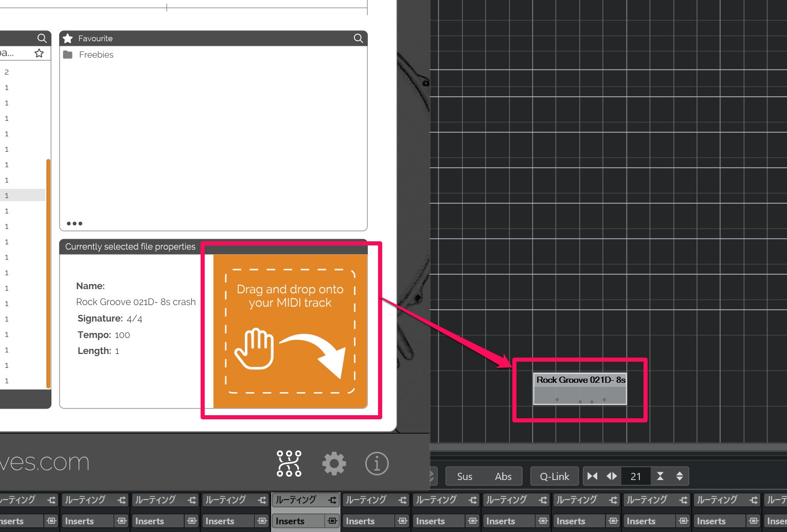The image size is (787, 532).
Task: Click the mixer width widen arrows icon
Action: click(612, 476)
